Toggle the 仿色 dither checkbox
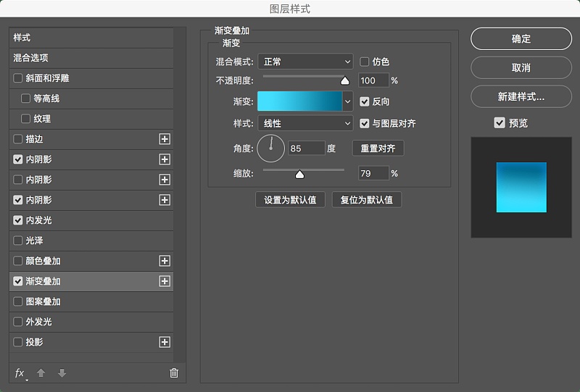 coord(365,62)
